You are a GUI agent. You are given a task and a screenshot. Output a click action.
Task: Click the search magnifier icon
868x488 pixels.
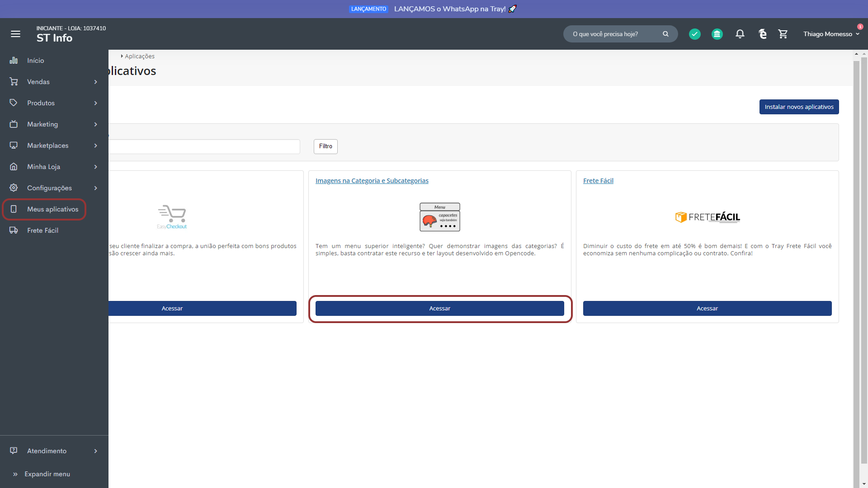pyautogui.click(x=665, y=34)
